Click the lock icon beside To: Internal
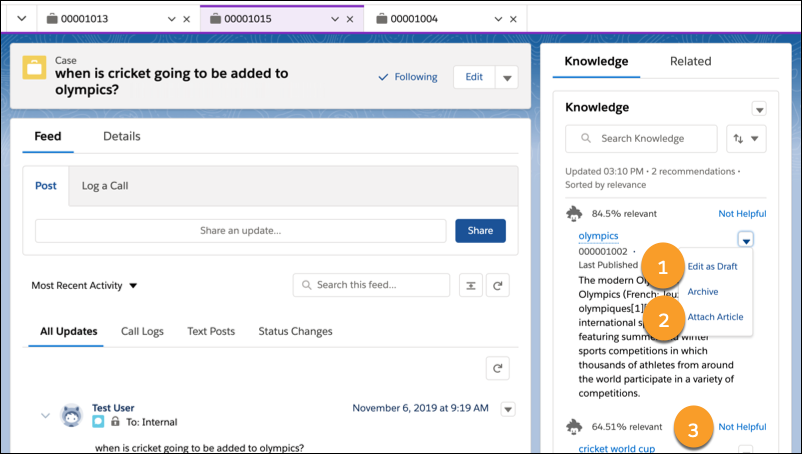The image size is (802, 454). [116, 422]
